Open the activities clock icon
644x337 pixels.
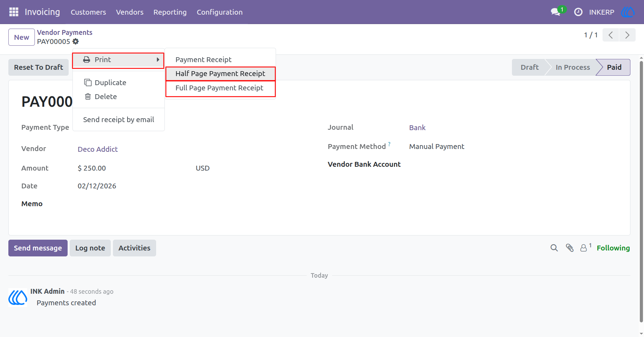click(x=578, y=12)
